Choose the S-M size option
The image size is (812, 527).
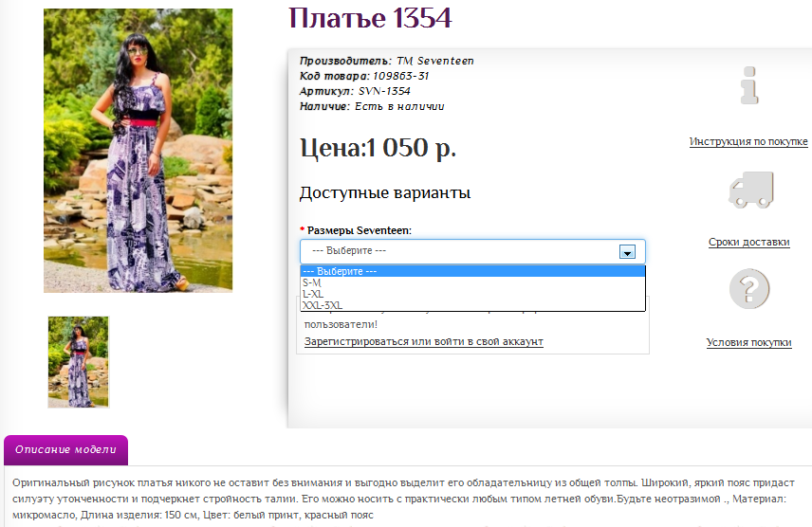(472, 282)
